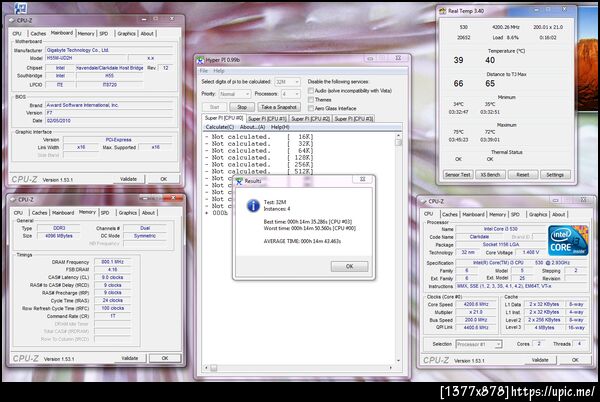Open Caches tab in processor CPU-Z window
Image resolution: width=600 pixels, height=402 pixels.
coord(450,215)
